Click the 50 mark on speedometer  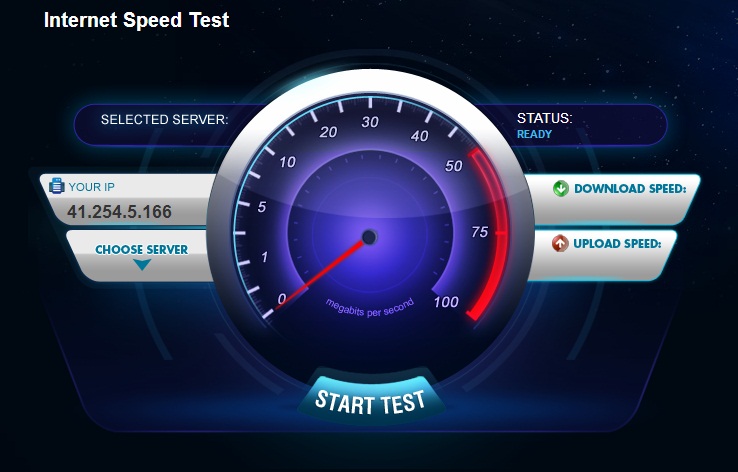[454, 166]
